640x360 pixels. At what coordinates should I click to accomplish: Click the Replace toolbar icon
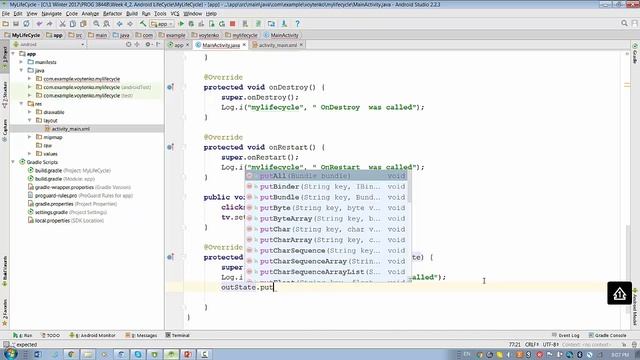(107, 24)
